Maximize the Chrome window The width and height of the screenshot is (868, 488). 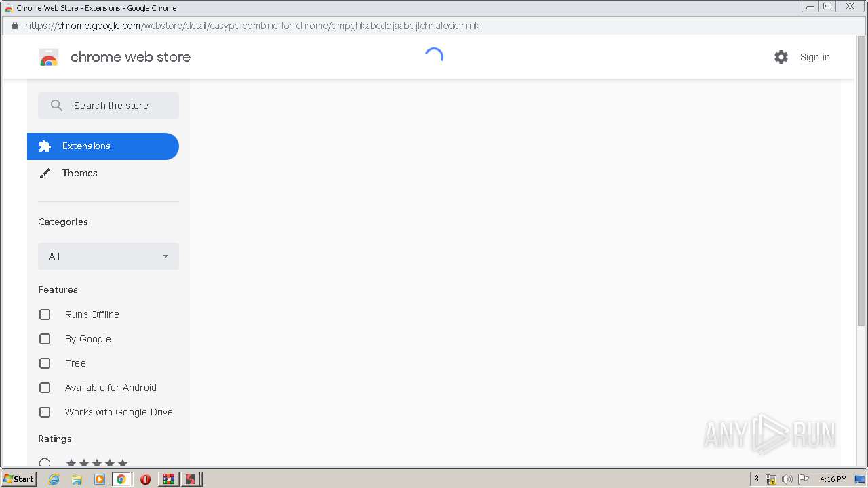tap(827, 7)
